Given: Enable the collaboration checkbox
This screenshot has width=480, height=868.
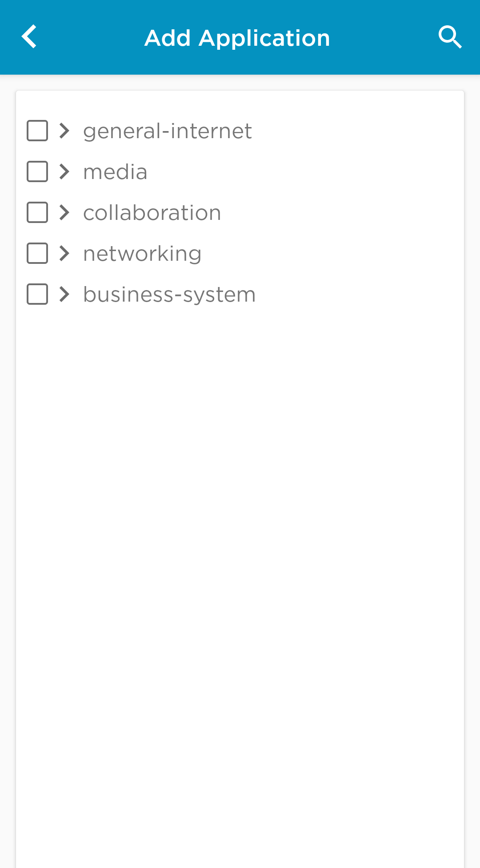Looking at the screenshot, I should pyautogui.click(x=37, y=212).
